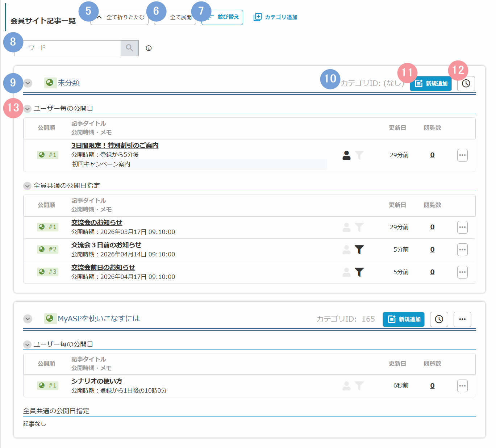Image resolution: width=496 pixels, height=448 pixels.
Task: Collapse the MyASPを使いこなすには category chevron
Action: [x=28, y=319]
